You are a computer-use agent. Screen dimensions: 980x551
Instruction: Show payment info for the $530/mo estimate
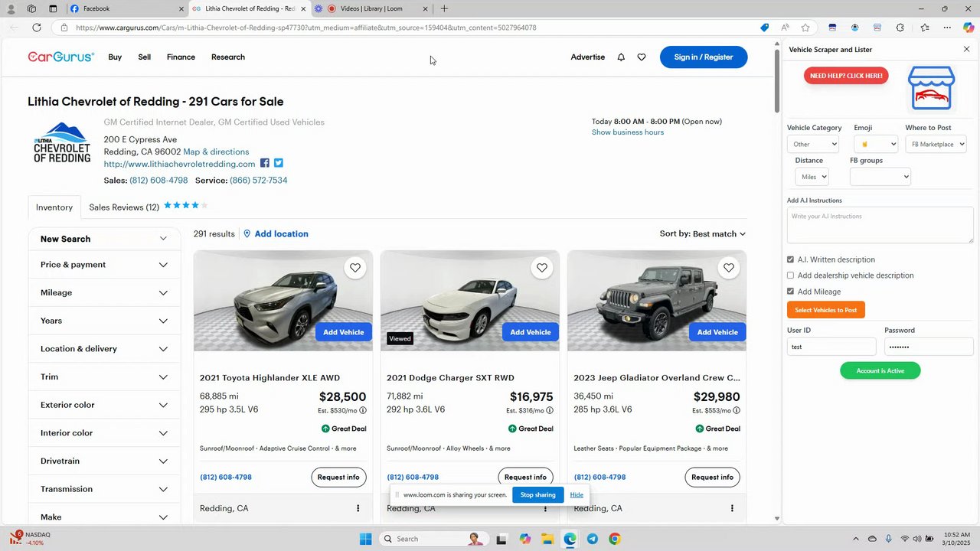(x=362, y=411)
